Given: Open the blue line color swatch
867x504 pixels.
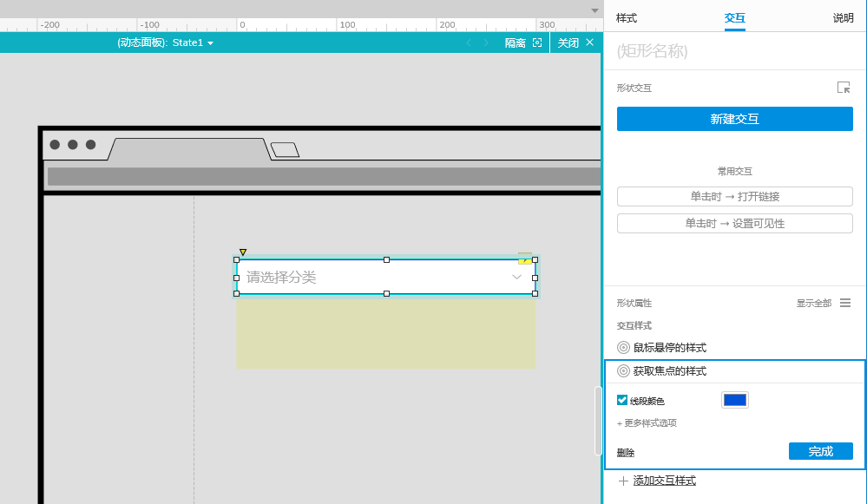Looking at the screenshot, I should point(735,400).
